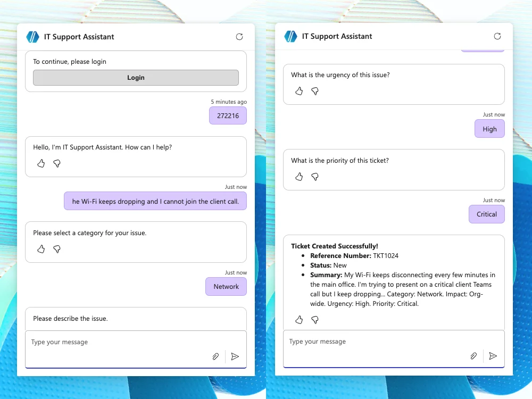Click the Network reply chip
Screen dimensions: 532x399
(x=226, y=286)
